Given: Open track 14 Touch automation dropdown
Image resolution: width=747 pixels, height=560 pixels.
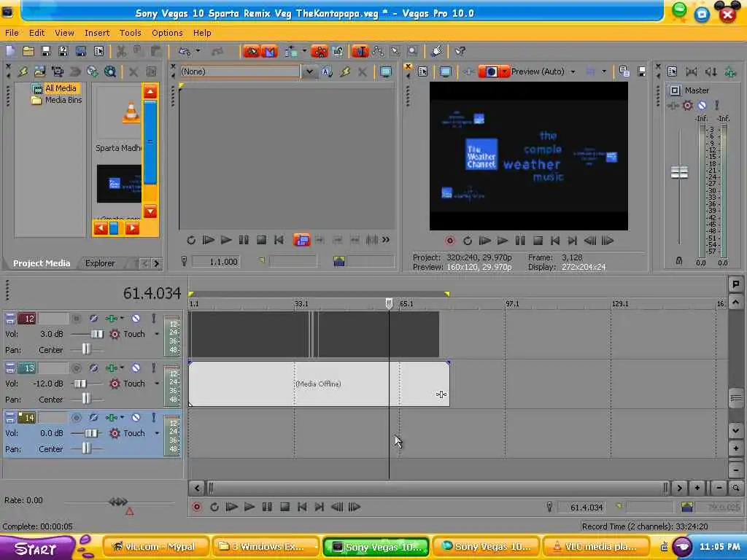Looking at the screenshot, I should [157, 433].
